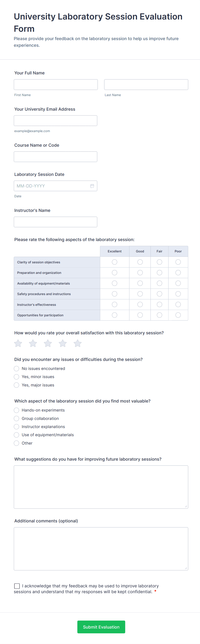Focus the First Name field
The image size is (200, 644).
pos(56,84)
